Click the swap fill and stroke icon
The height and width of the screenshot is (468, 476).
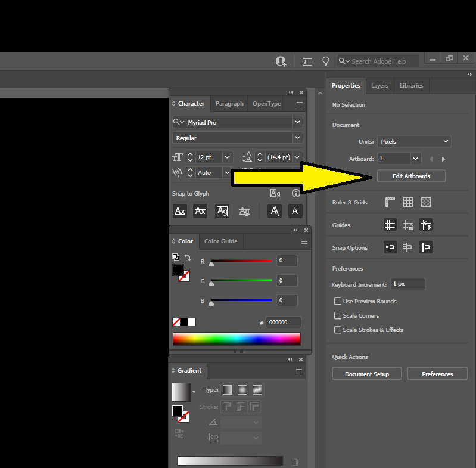[188, 257]
